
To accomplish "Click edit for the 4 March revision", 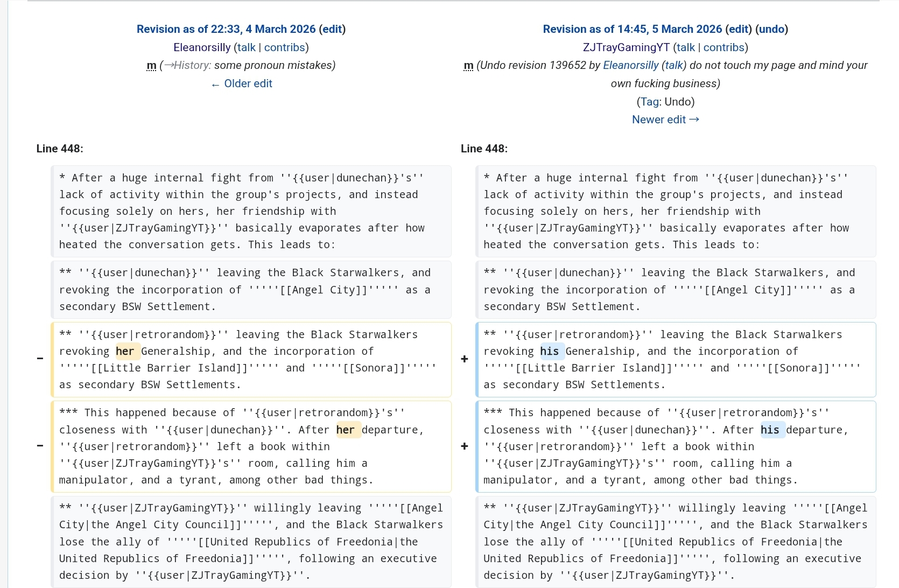I will [x=332, y=29].
